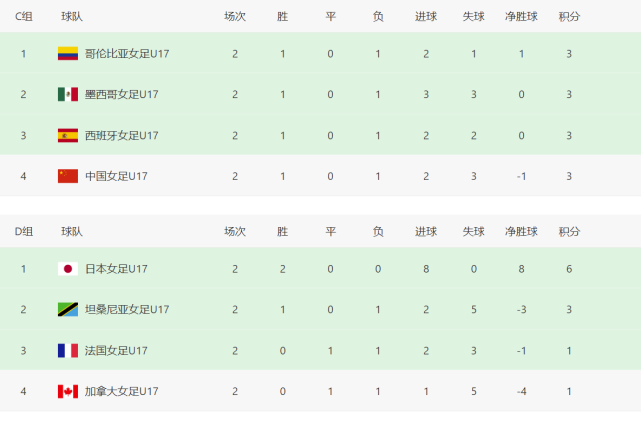Click 积分 column header in C组 table
The width and height of the screenshot is (641, 427).
coord(569,17)
